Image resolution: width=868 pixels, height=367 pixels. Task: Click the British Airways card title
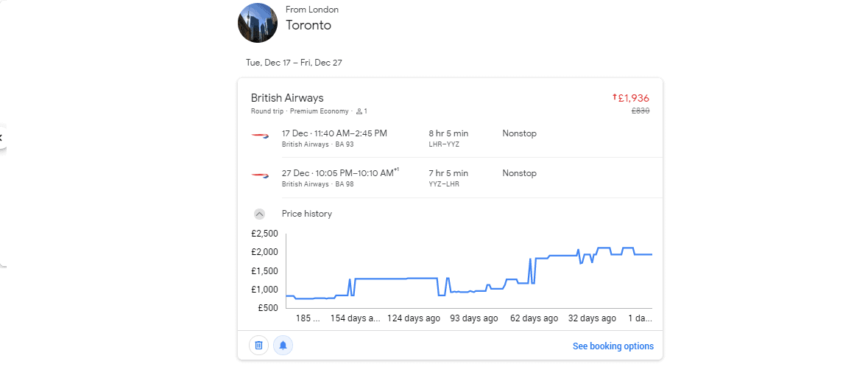tap(287, 98)
